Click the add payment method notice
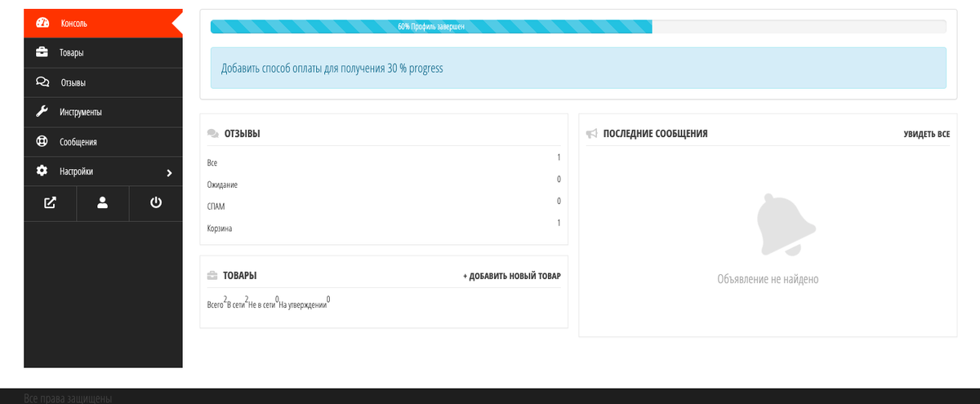The height and width of the screenshot is (404, 980). pos(578,68)
